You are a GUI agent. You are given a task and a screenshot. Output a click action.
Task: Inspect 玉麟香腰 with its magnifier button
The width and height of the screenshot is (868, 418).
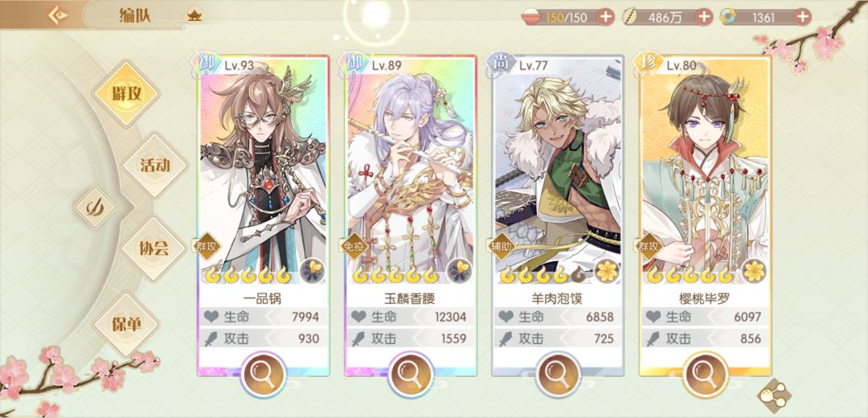[x=411, y=375]
